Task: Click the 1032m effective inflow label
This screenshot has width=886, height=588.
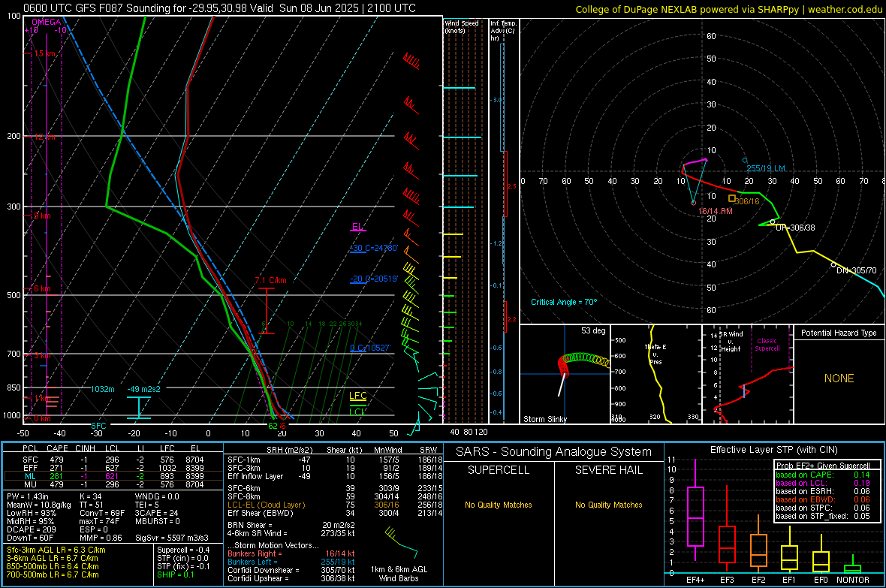Action: 103,389
